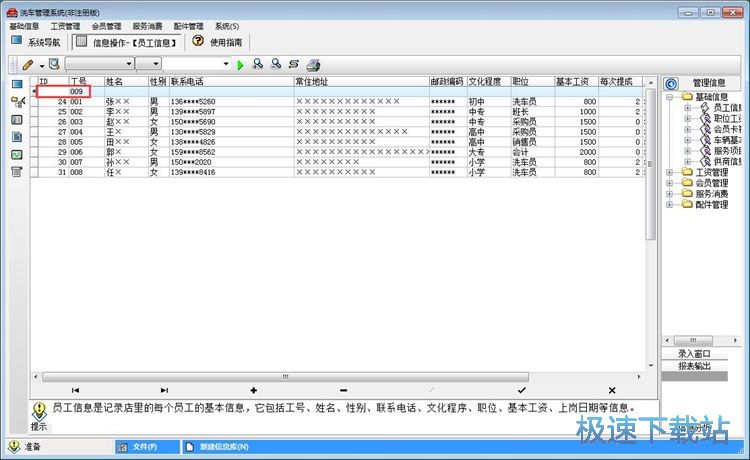Click the printer icon in toolbar

pos(313,65)
